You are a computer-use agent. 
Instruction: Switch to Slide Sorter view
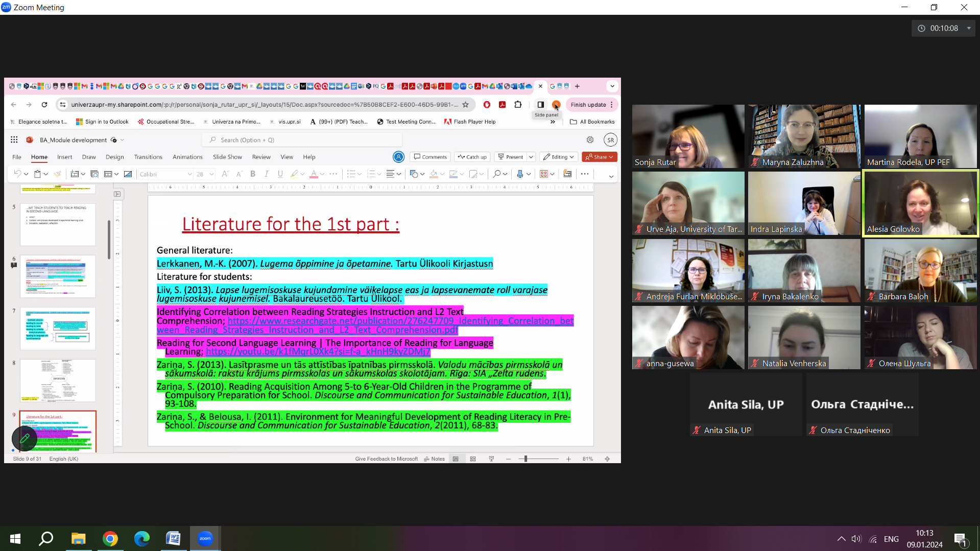pos(473,459)
